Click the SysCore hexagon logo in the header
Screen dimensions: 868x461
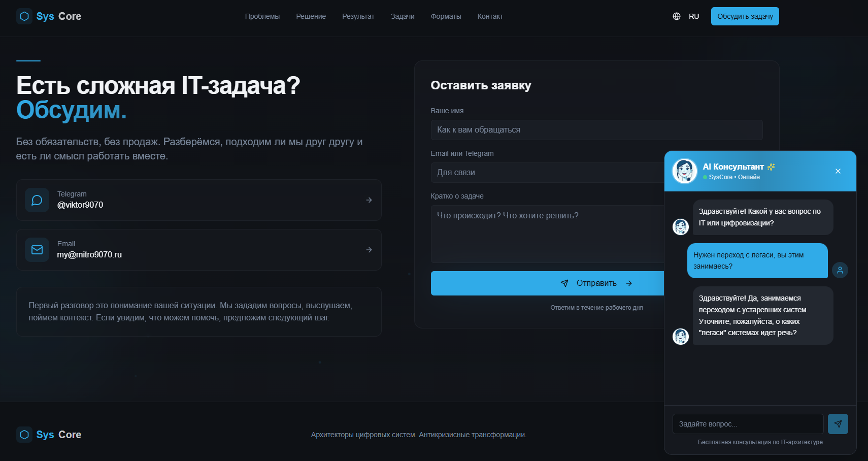coord(24,16)
